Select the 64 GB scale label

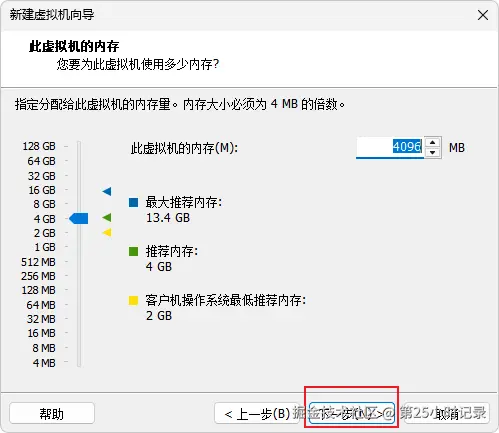point(41,161)
